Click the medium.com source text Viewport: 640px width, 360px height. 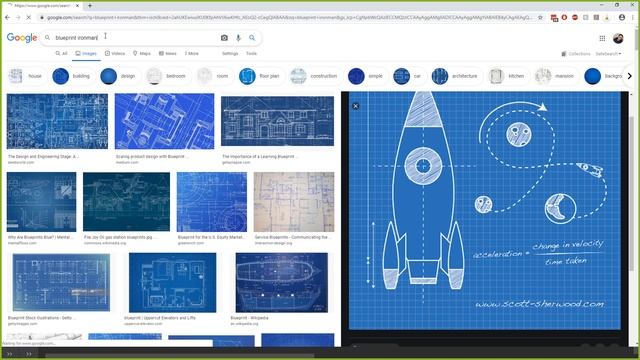click(x=127, y=162)
